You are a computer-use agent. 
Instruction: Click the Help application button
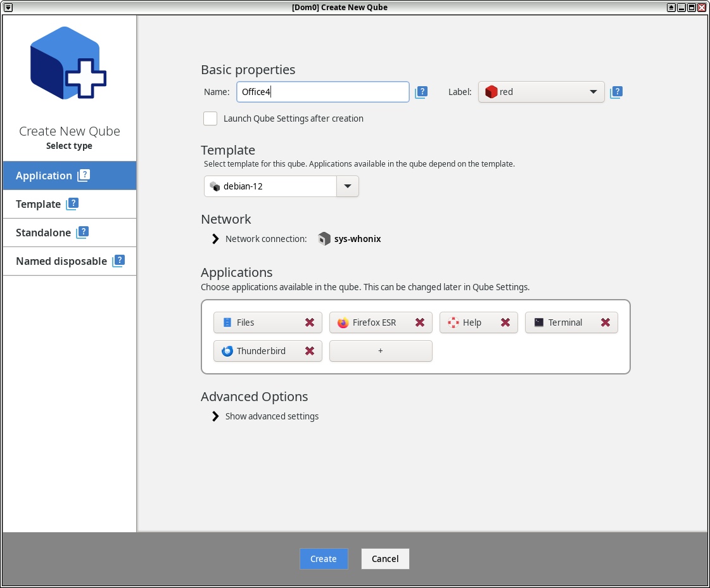point(479,323)
